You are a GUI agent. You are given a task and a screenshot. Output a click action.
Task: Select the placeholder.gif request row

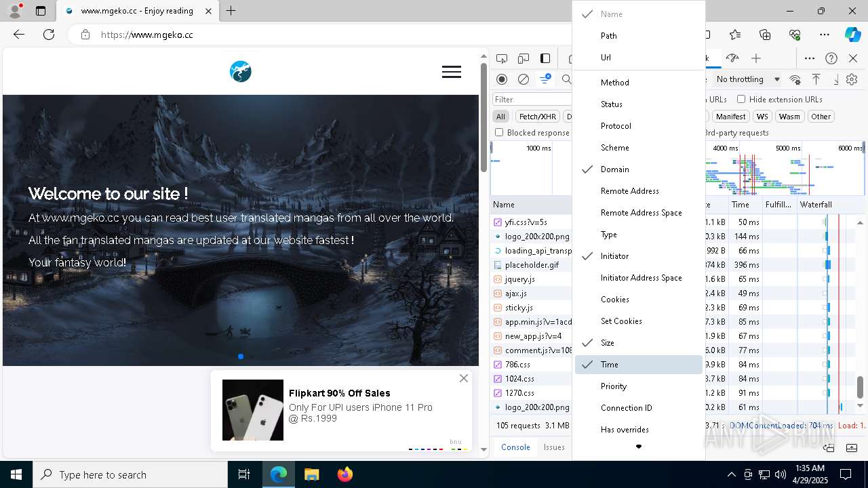click(532, 265)
